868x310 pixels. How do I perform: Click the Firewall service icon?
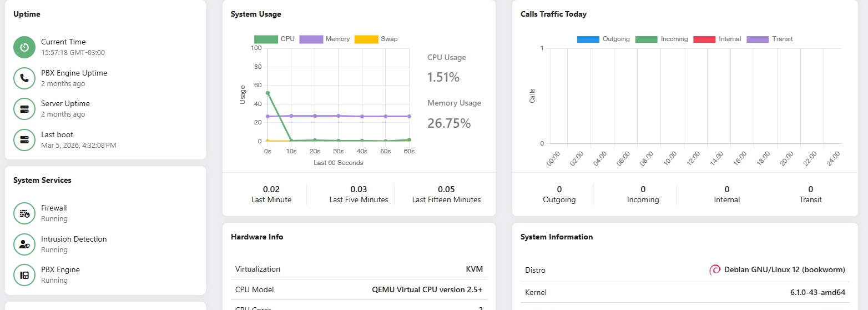click(24, 213)
